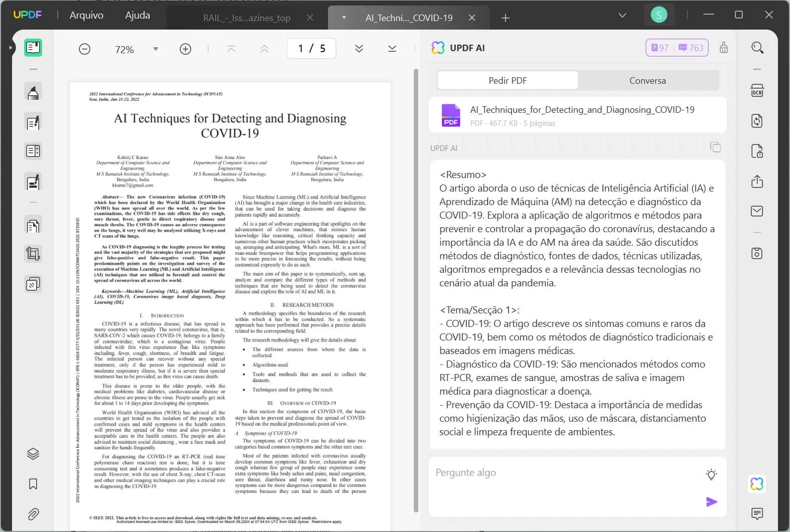
Task: Click the zoom in plus icon
Action: tap(185, 49)
